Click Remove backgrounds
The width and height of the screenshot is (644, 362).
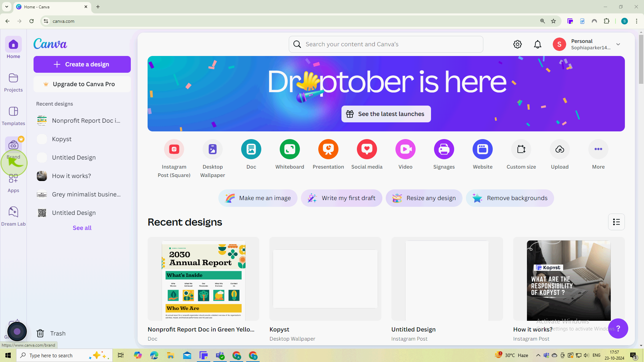pos(510,198)
